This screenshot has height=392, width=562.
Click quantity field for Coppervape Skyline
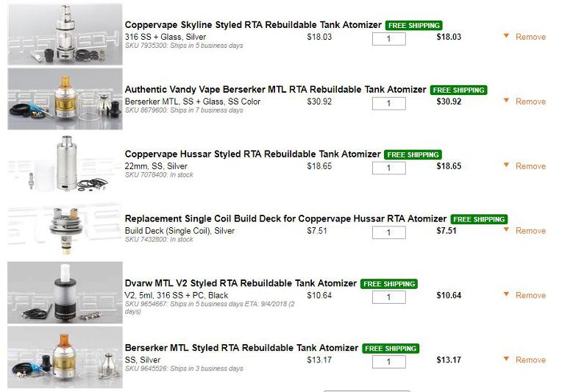click(x=388, y=38)
